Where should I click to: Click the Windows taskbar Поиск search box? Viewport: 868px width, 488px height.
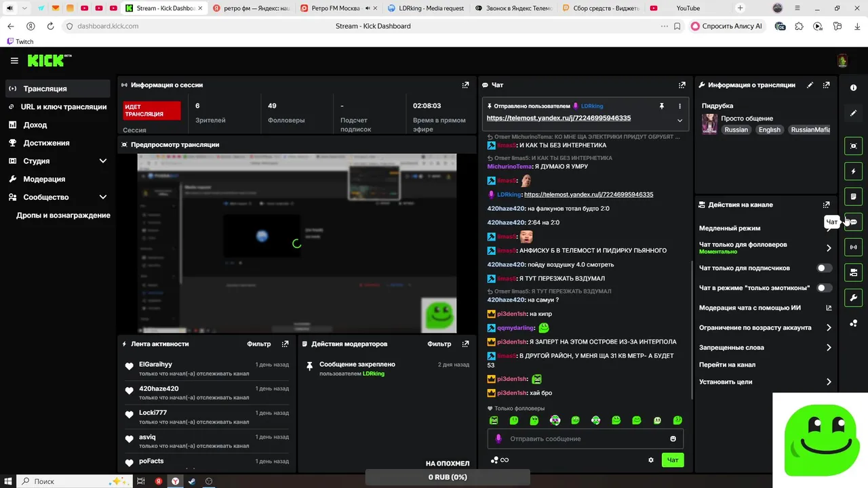[x=73, y=481]
